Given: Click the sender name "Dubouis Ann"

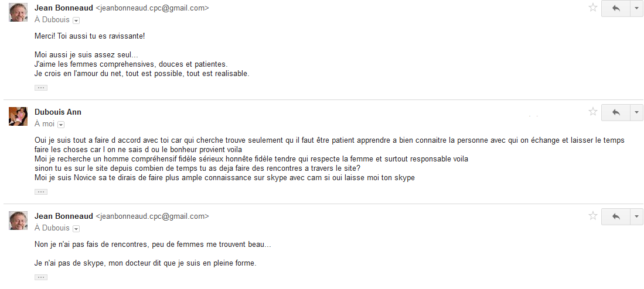Looking at the screenshot, I should tap(58, 112).
